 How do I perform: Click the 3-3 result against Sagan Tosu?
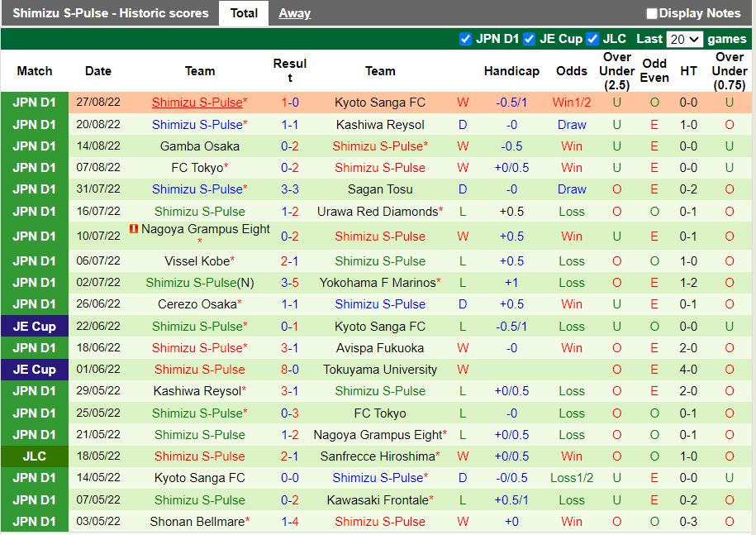point(290,189)
